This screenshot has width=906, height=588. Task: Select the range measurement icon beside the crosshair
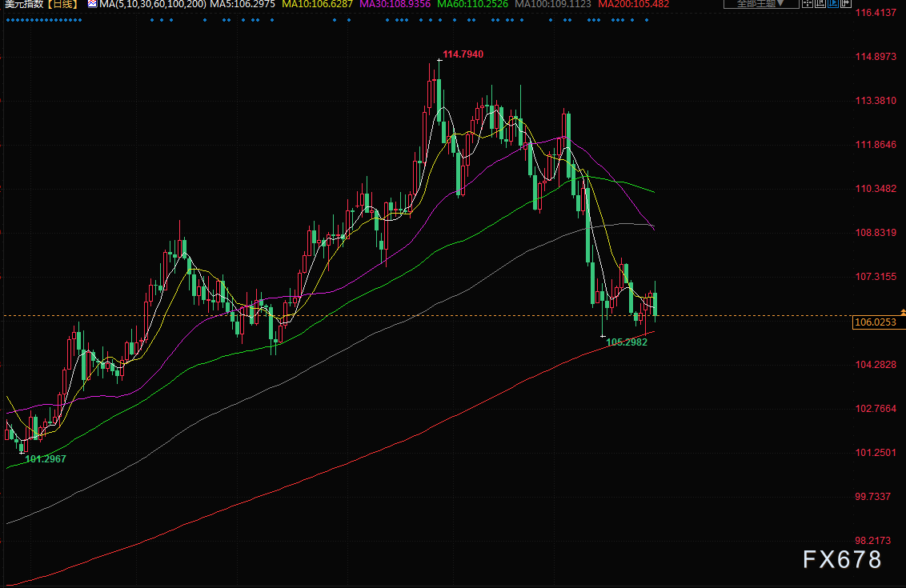820,3
